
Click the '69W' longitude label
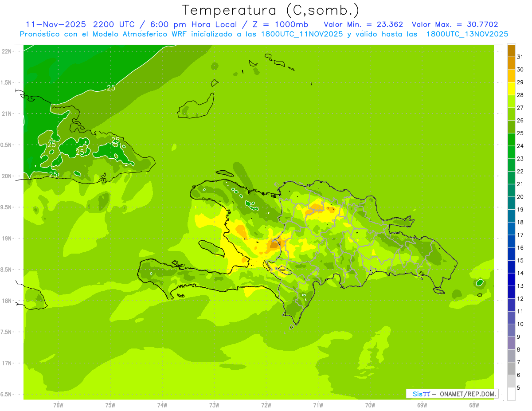tap(422, 405)
